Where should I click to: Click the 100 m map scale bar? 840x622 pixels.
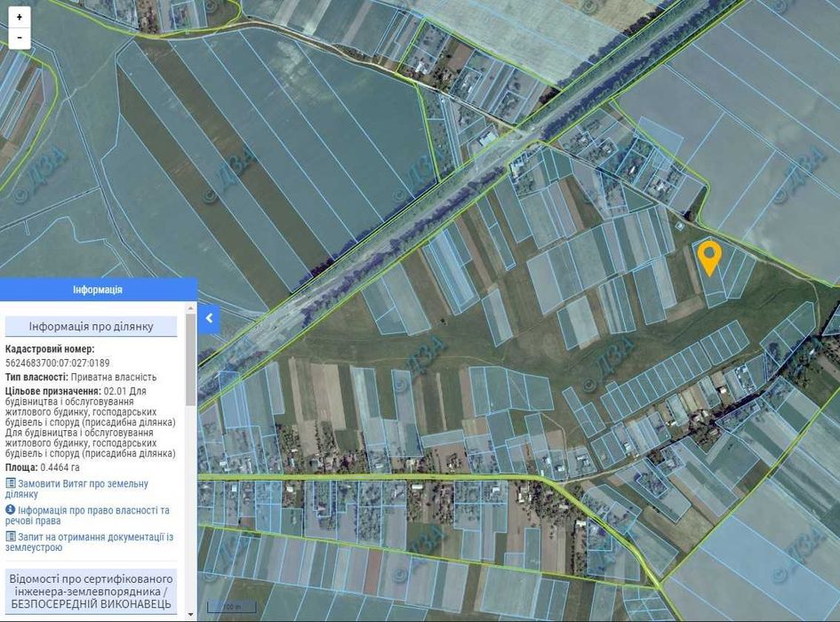pyautogui.click(x=233, y=608)
